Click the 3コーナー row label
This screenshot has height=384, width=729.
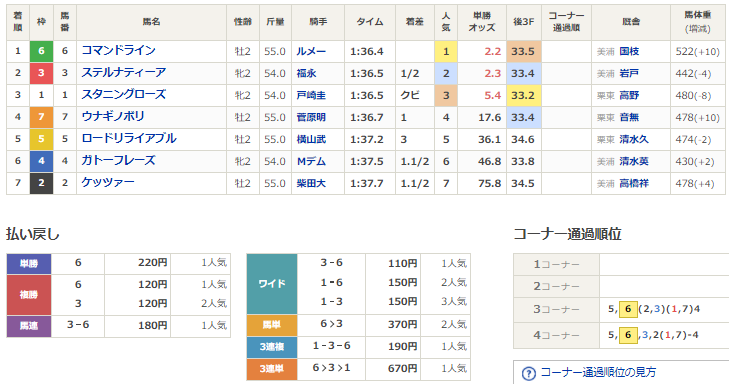pos(557,310)
